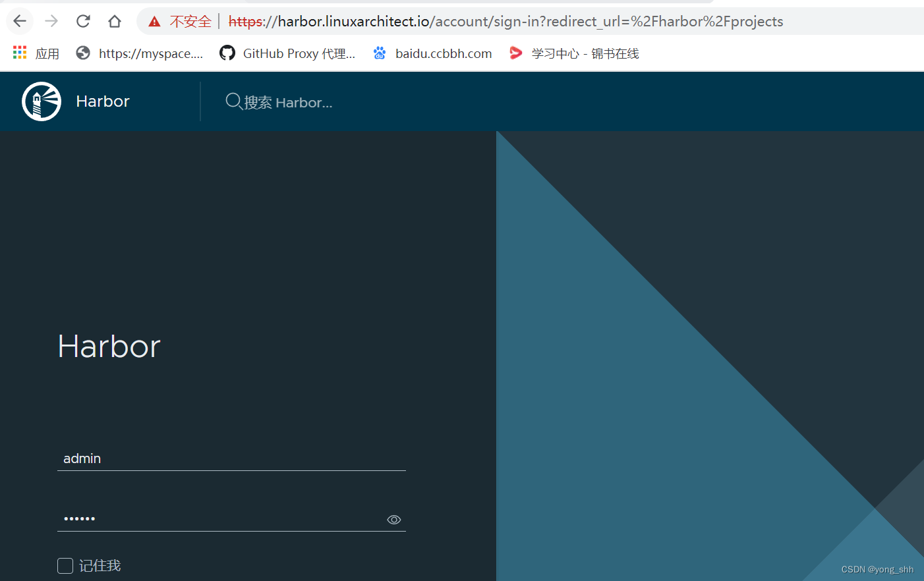This screenshot has width=924, height=581.
Task: Click the red not-secure warning triangle
Action: pos(154,22)
